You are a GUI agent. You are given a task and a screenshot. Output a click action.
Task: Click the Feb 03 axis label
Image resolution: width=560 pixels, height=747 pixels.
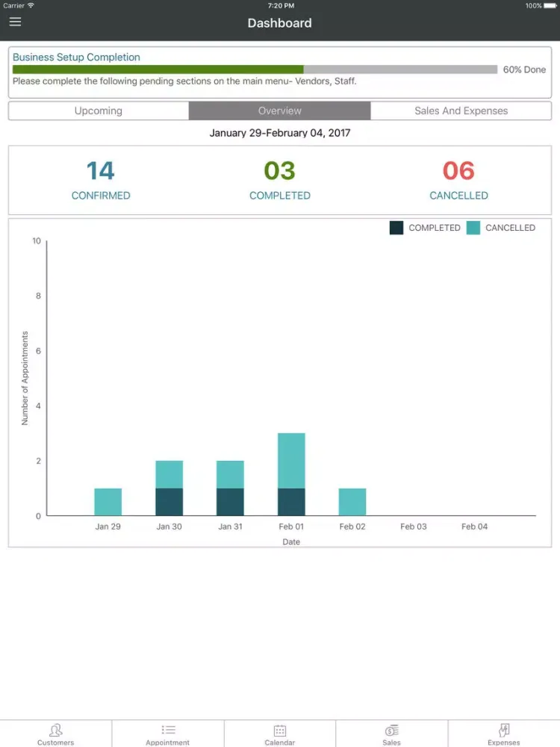(414, 527)
